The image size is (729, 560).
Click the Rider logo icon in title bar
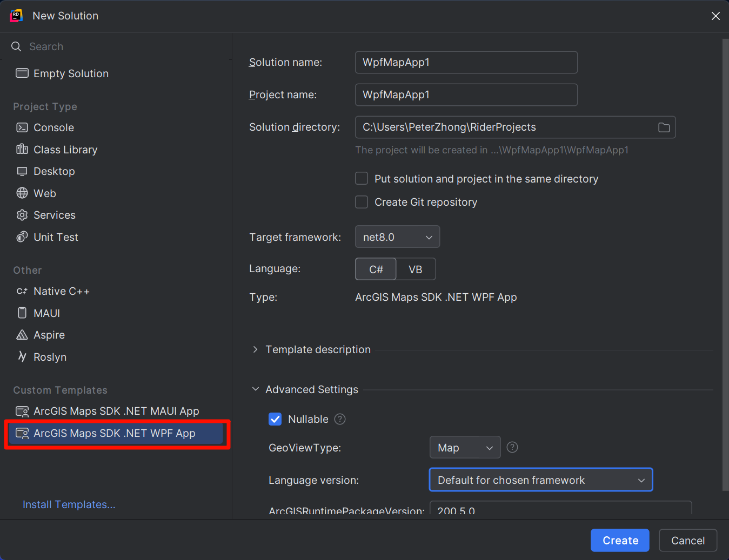(x=16, y=16)
